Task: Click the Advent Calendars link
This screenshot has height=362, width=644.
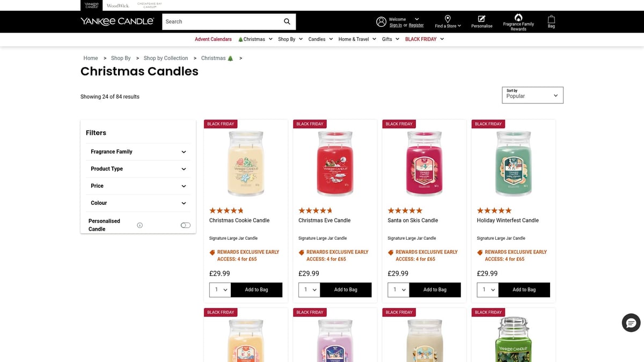Action: [213, 39]
